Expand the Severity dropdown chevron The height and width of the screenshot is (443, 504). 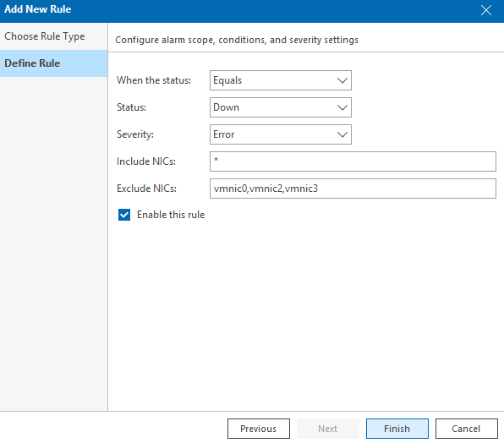(x=342, y=134)
